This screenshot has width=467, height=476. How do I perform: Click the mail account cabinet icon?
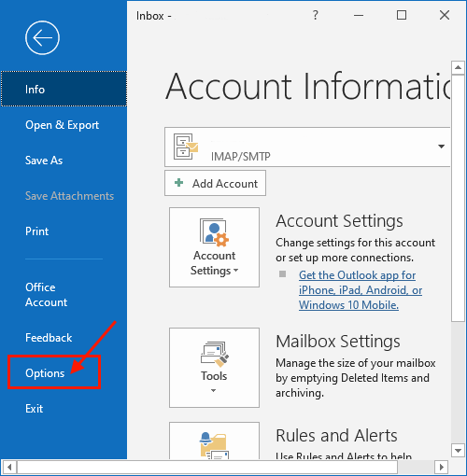pyautogui.click(x=186, y=147)
